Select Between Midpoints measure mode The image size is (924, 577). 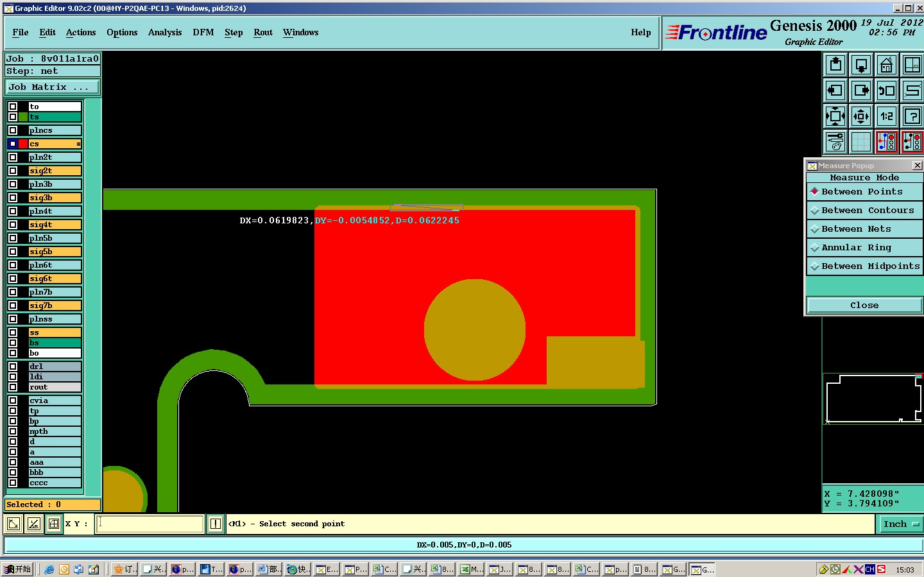pyautogui.click(x=864, y=266)
